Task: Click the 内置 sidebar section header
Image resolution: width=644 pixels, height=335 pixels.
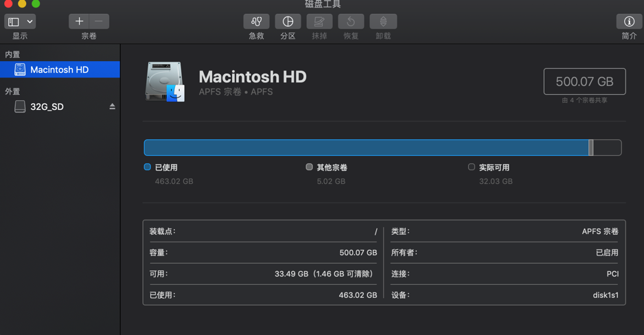Action: [12, 54]
